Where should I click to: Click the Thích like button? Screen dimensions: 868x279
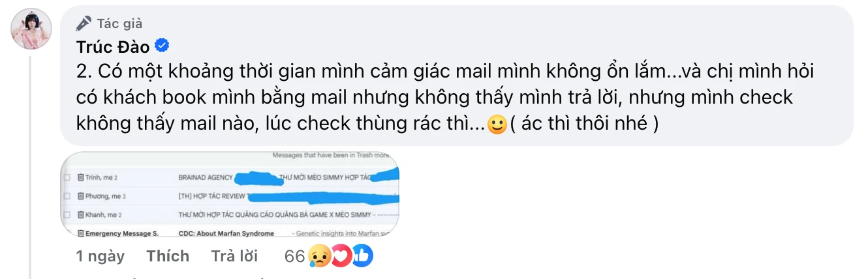coord(168,256)
